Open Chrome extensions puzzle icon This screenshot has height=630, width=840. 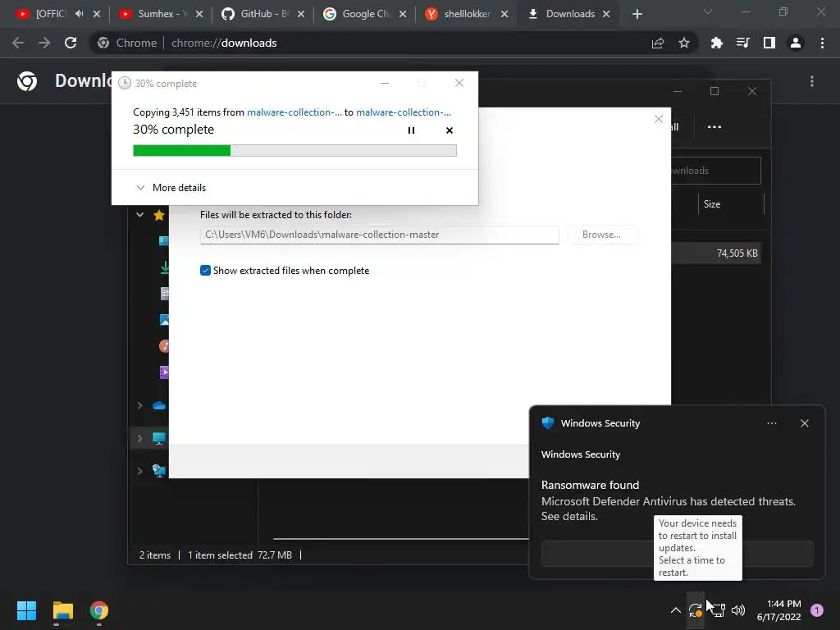click(x=716, y=43)
